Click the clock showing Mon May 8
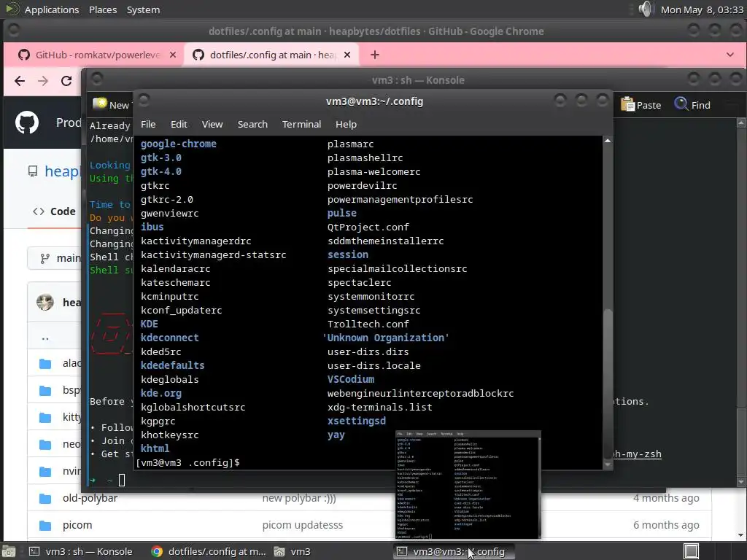Screen dimensions: 747x560 [702, 9]
